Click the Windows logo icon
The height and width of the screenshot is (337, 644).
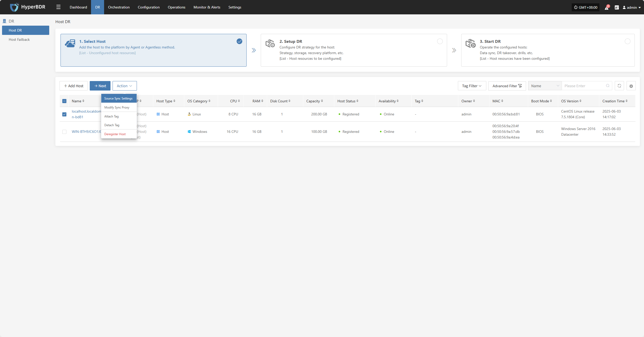coord(189,132)
